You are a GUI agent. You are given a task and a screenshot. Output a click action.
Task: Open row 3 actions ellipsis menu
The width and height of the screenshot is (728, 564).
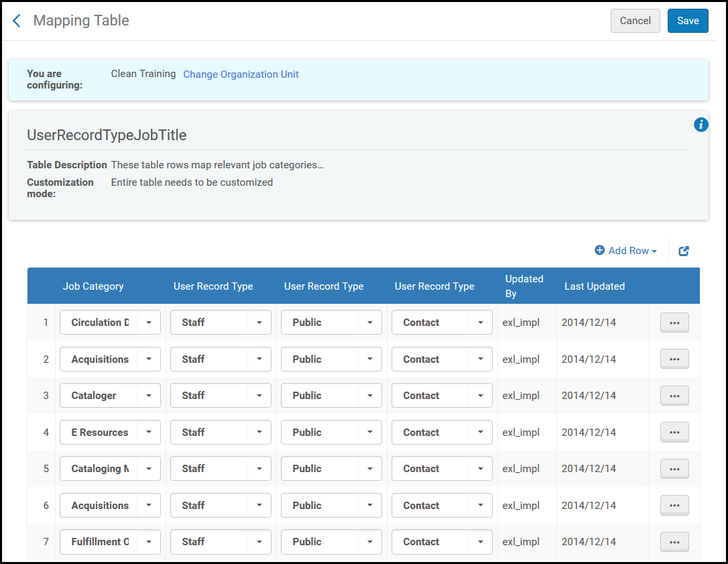(x=674, y=396)
